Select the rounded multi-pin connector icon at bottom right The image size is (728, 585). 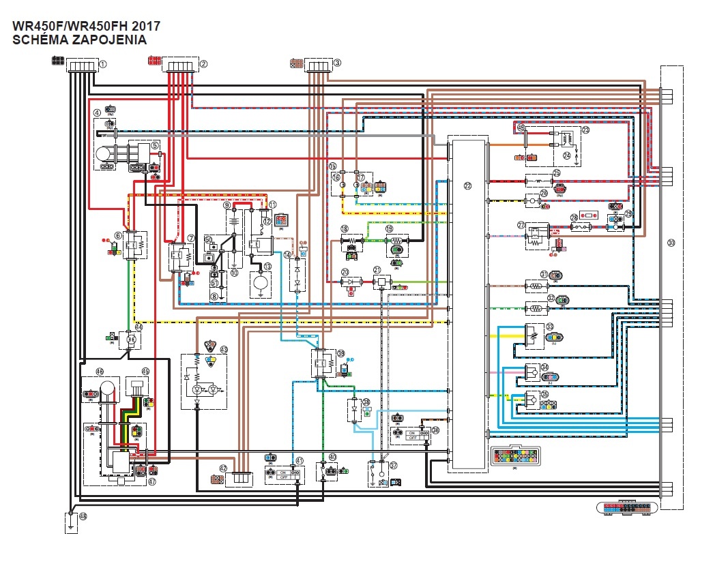pyautogui.click(x=627, y=507)
